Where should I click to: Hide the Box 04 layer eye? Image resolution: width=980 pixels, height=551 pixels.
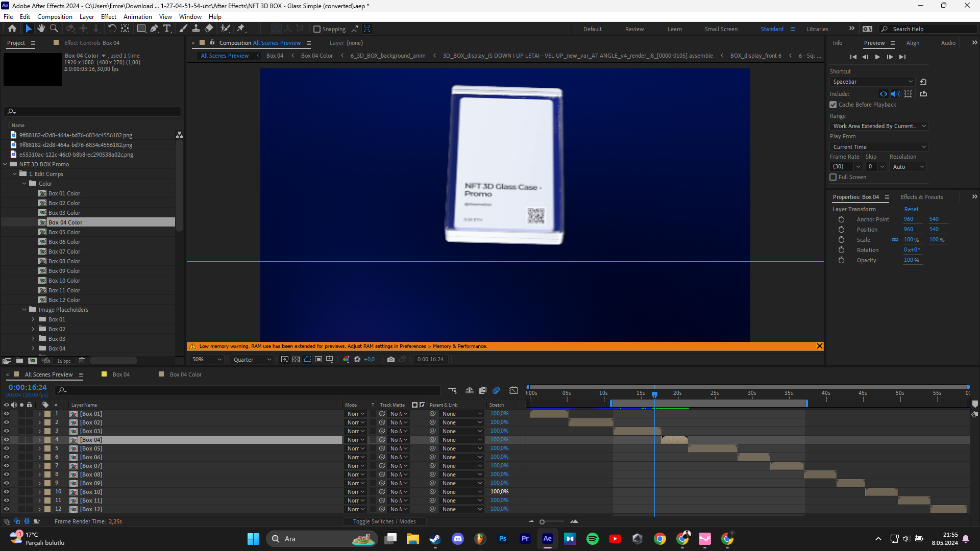(x=7, y=440)
